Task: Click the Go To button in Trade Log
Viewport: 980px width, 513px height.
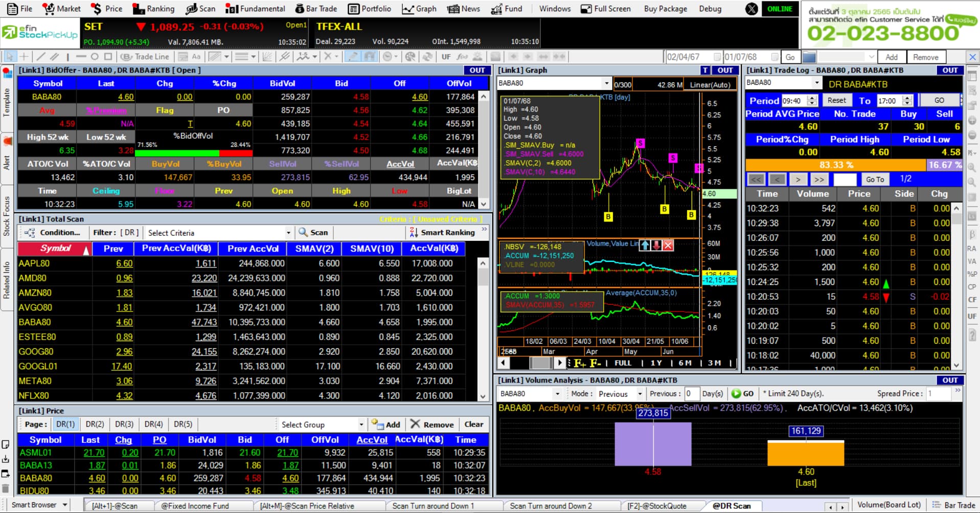Action: pos(875,179)
